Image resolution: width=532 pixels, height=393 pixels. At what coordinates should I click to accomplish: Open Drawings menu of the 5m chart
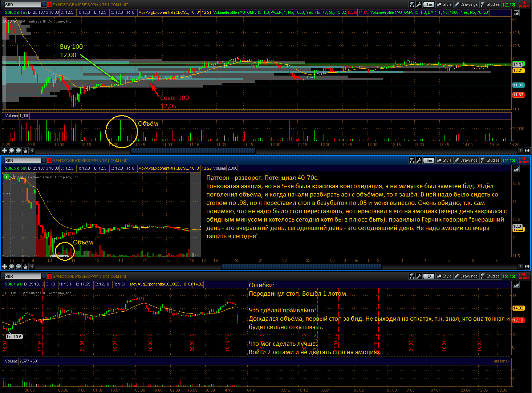click(x=466, y=160)
